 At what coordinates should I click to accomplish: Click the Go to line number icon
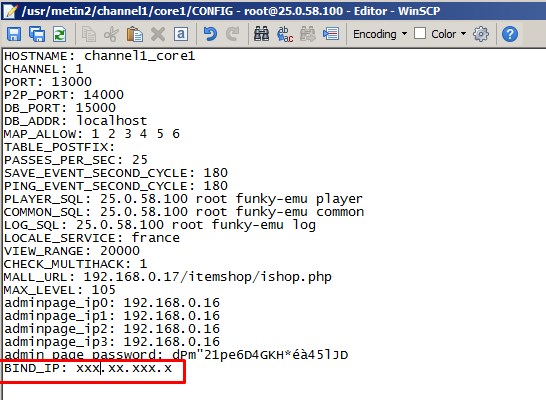[x=331, y=34]
